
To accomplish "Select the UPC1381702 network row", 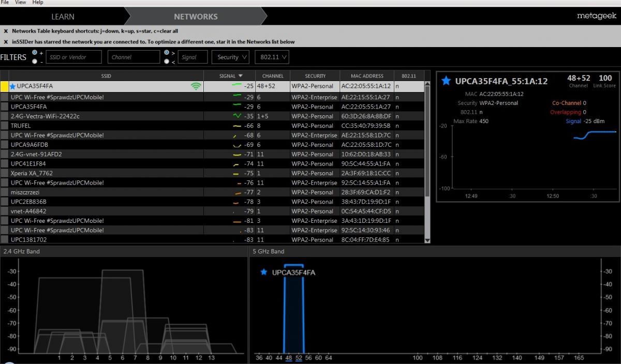I will tap(212, 239).
